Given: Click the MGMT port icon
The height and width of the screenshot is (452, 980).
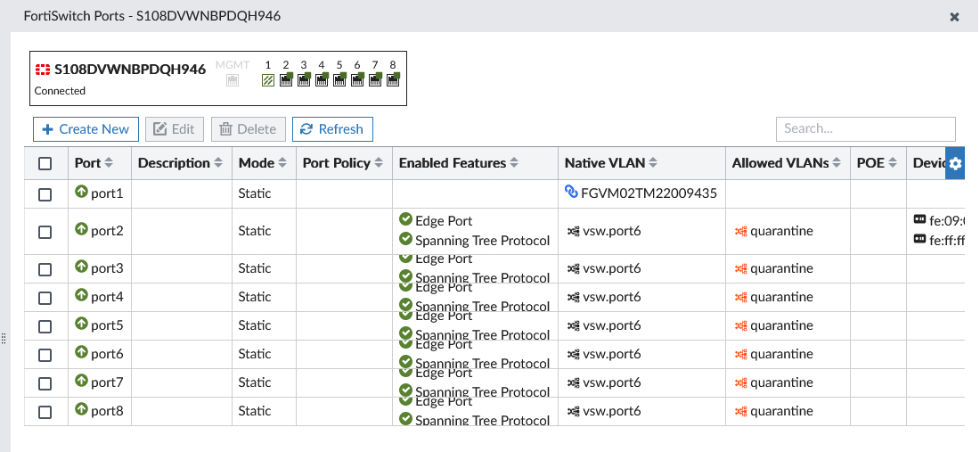Looking at the screenshot, I should [233, 80].
